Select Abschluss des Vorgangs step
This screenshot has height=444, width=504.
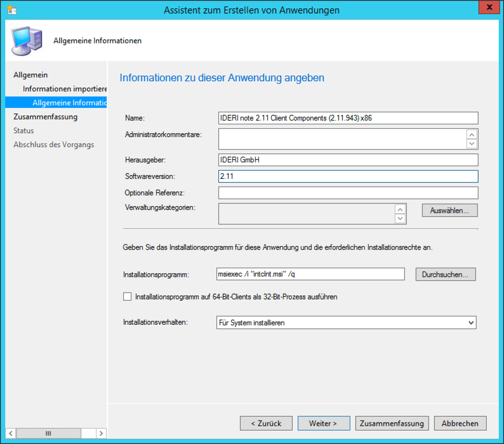pyautogui.click(x=54, y=145)
